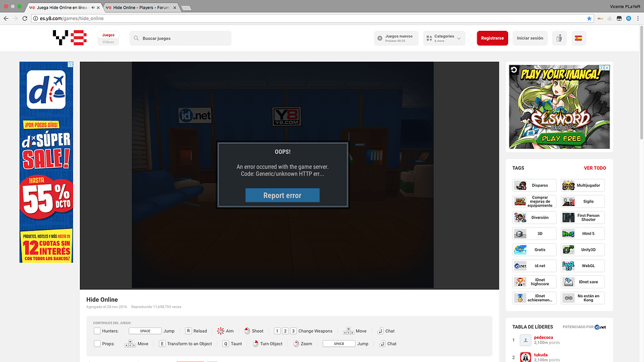
Task: Select the First Person Shooter tag icon
Action: [x=568, y=217]
